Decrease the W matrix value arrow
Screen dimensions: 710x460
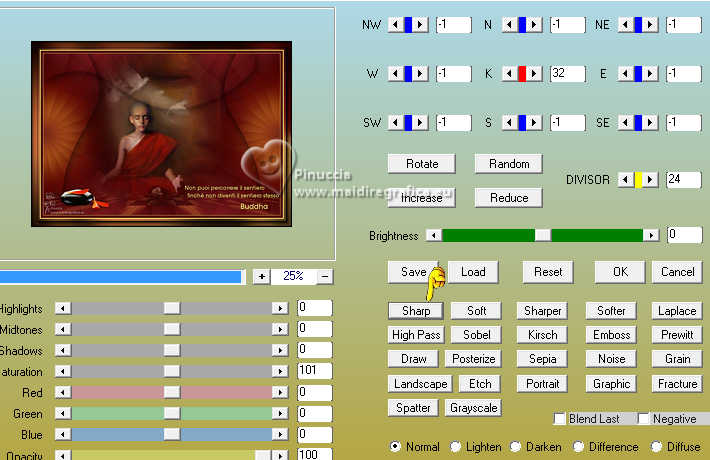coord(396,73)
